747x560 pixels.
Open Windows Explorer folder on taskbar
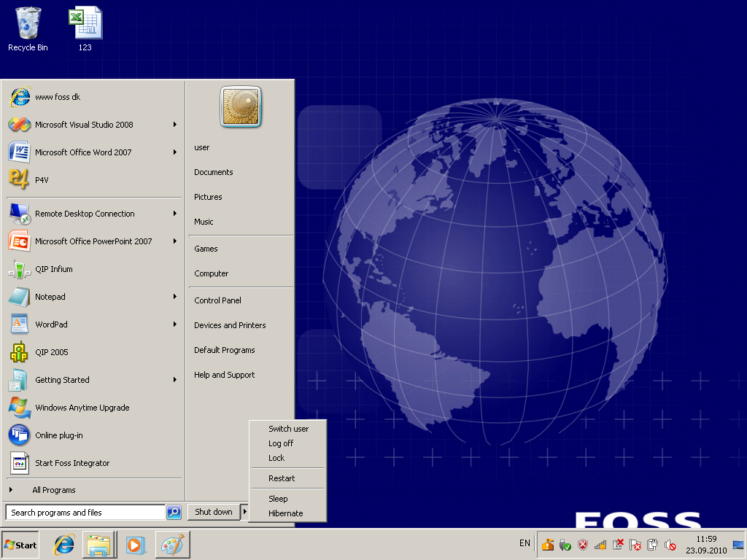coord(99,545)
